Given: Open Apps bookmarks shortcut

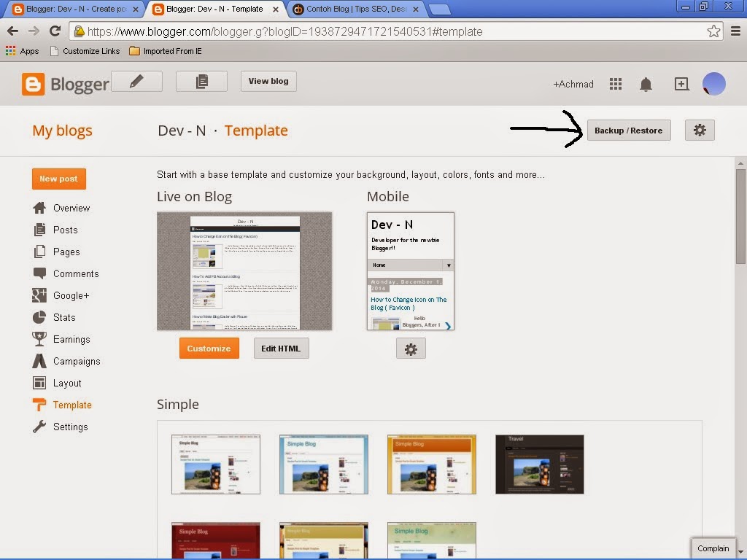Looking at the screenshot, I should pos(23,51).
